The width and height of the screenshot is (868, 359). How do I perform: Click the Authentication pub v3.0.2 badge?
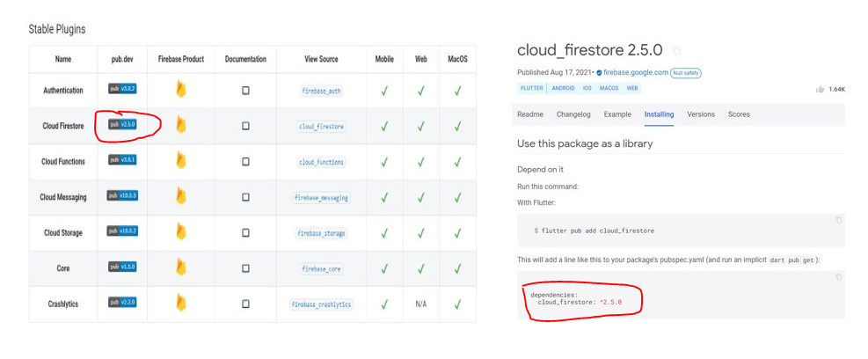[x=122, y=89]
